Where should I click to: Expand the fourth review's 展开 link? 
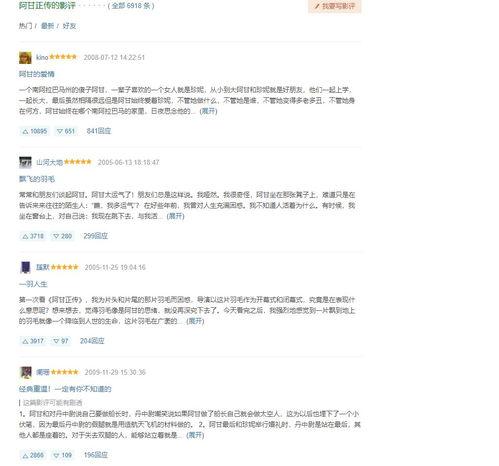pyautogui.click(x=195, y=435)
